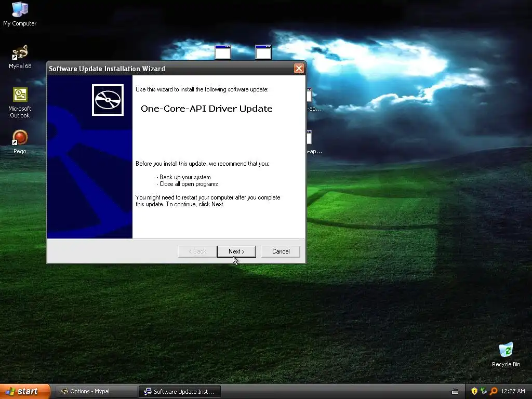Select Software Update Inst... taskbar button

coord(179,392)
